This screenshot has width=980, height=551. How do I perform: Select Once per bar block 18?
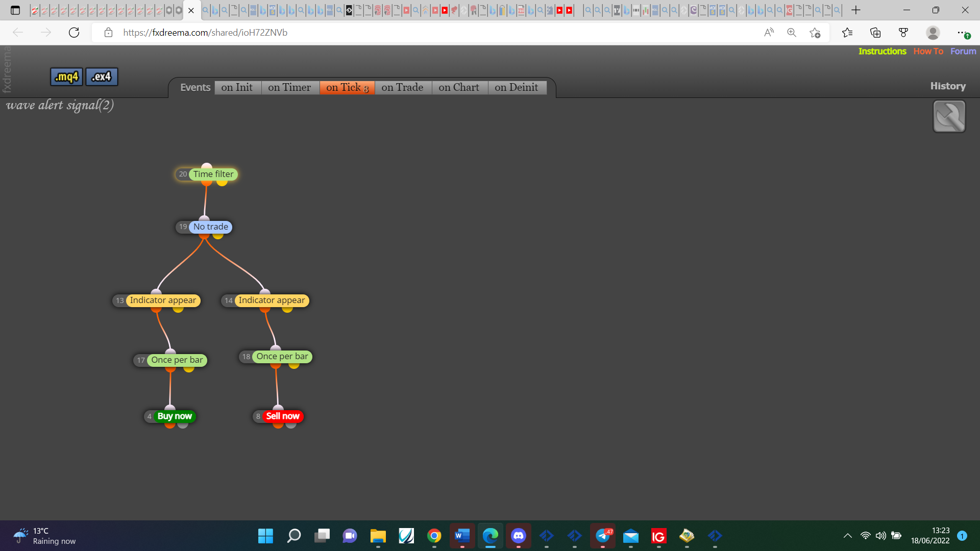coord(276,357)
